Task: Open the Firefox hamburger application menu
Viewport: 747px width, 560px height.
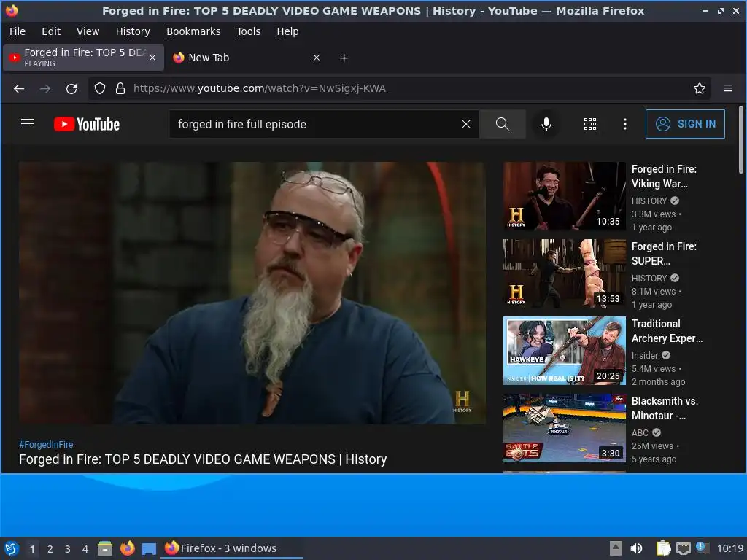Action: pos(728,88)
